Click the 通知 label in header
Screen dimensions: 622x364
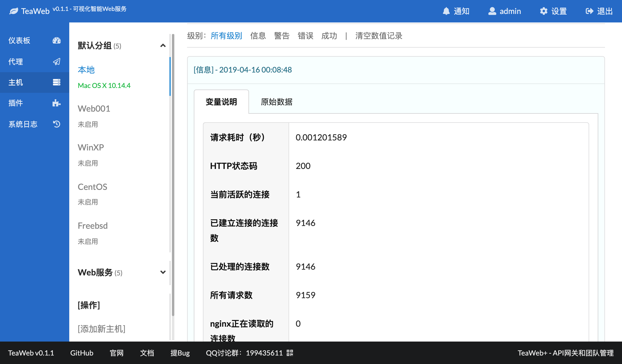(462, 11)
